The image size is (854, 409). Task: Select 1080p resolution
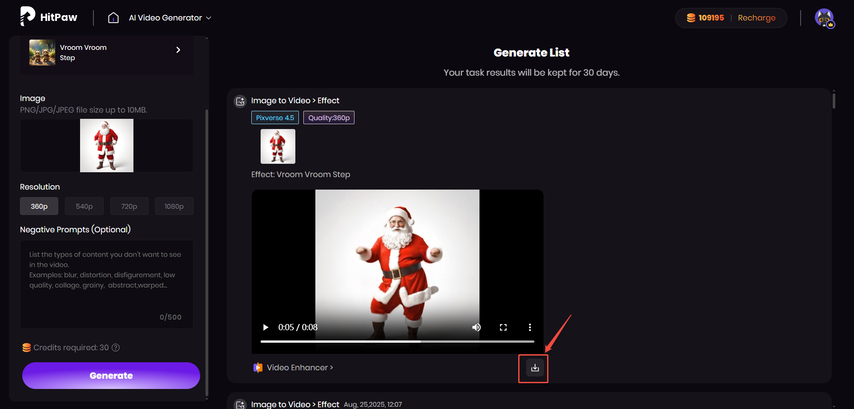[x=174, y=206]
